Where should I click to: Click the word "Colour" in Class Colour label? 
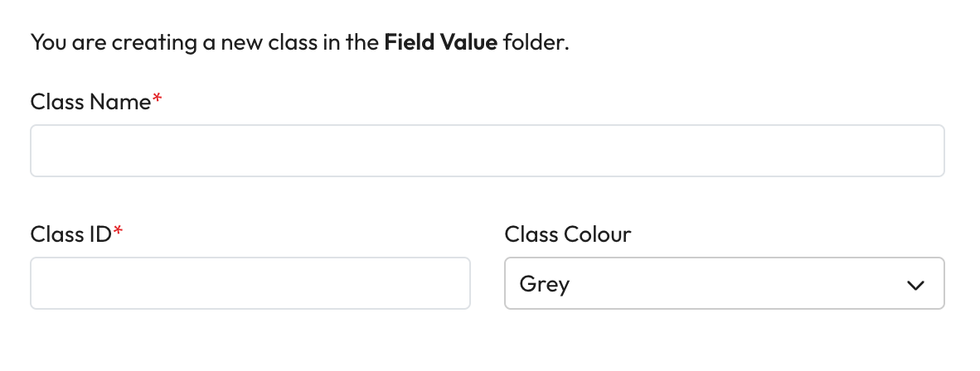(x=597, y=234)
